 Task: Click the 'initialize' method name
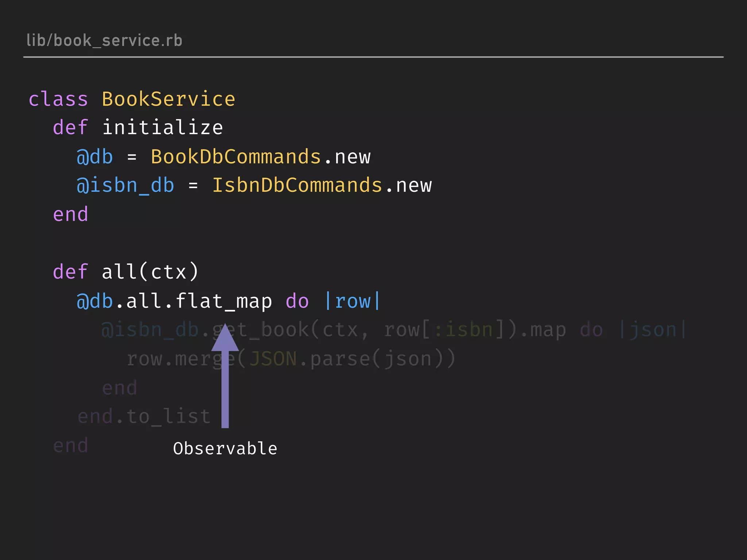162,128
